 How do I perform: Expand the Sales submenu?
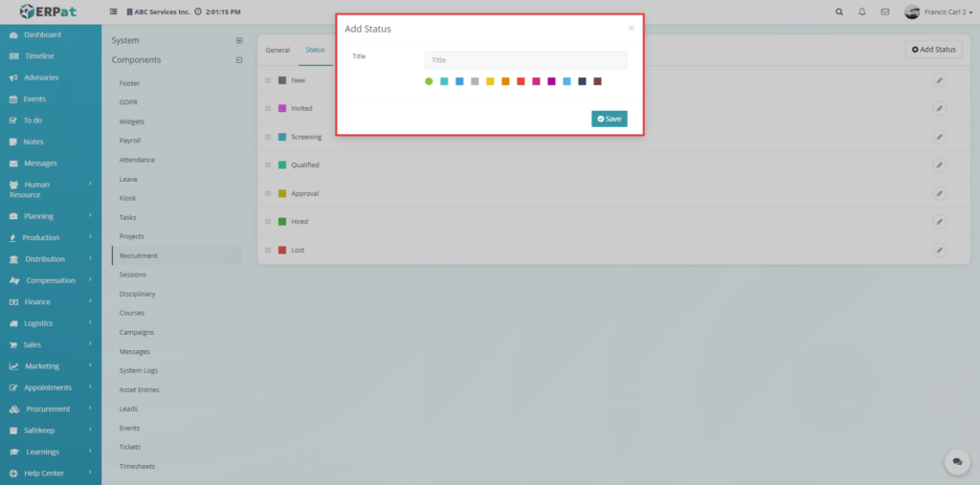point(90,343)
